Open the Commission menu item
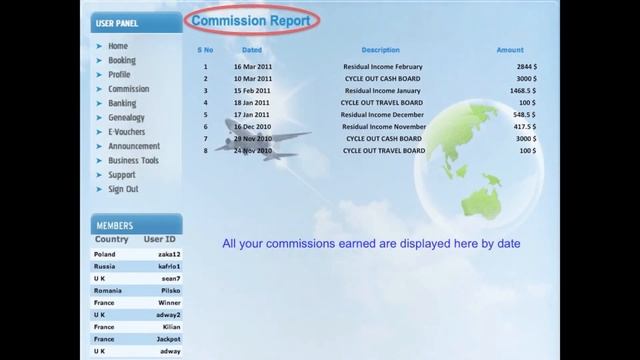The width and height of the screenshot is (640, 360). pos(129,89)
